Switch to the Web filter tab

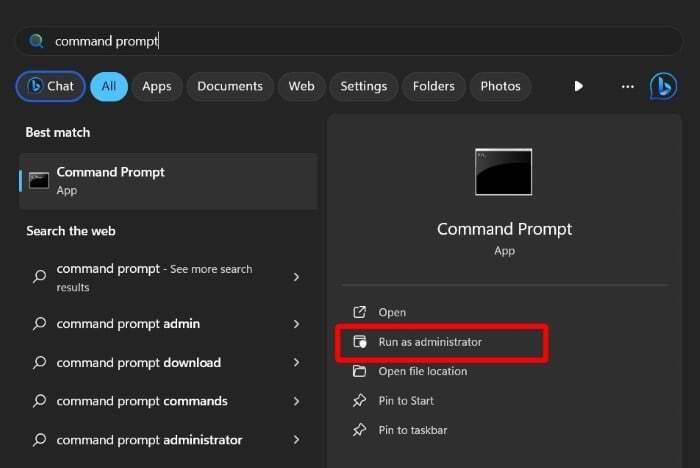click(x=301, y=86)
